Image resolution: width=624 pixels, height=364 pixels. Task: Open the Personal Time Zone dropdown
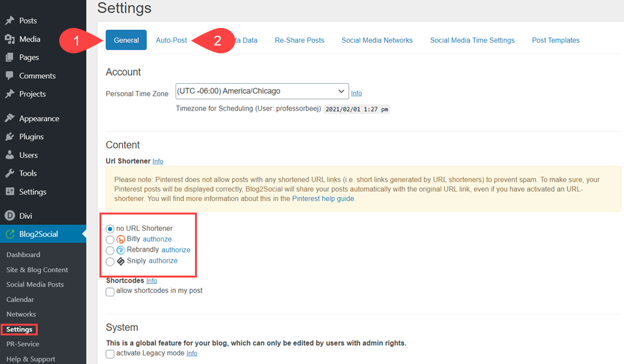[262, 92]
